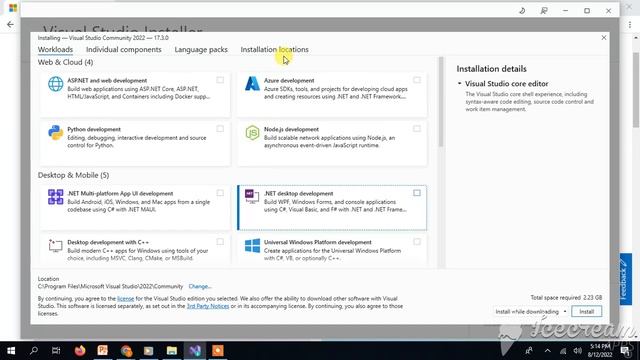Screen dimensions: 640x360
Task: Launch Firefox from the taskbar
Action: coord(80,351)
